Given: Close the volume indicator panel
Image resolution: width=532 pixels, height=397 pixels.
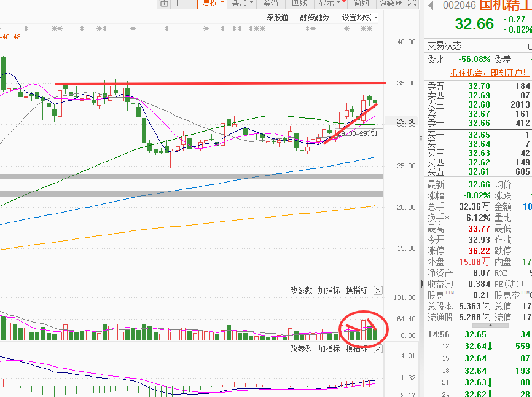Looking at the screenshot, I should pos(378,291).
